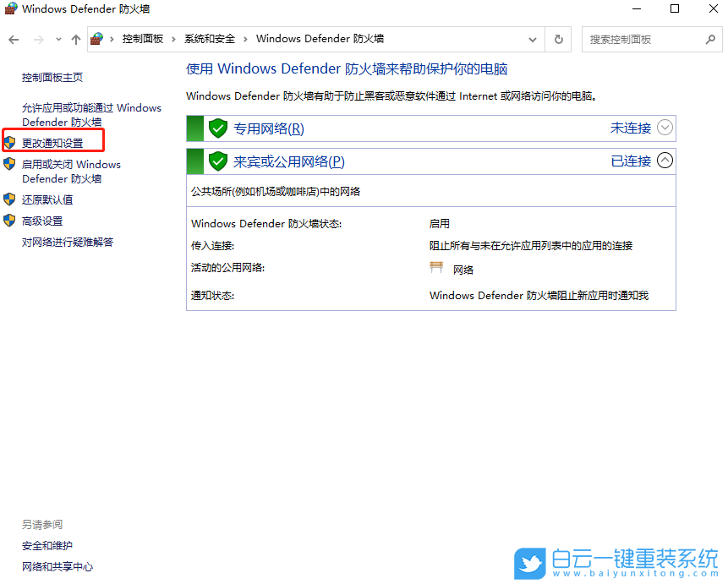The width and height of the screenshot is (728, 584).
Task: Click the network icon next to 网络
Action: [x=435, y=266]
